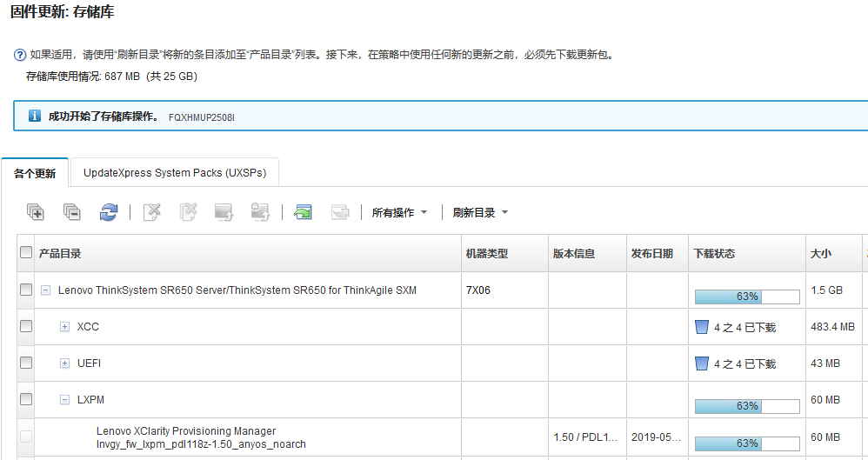868x460 pixels.
Task: Click the second delete-packages icon with X
Action: [188, 212]
